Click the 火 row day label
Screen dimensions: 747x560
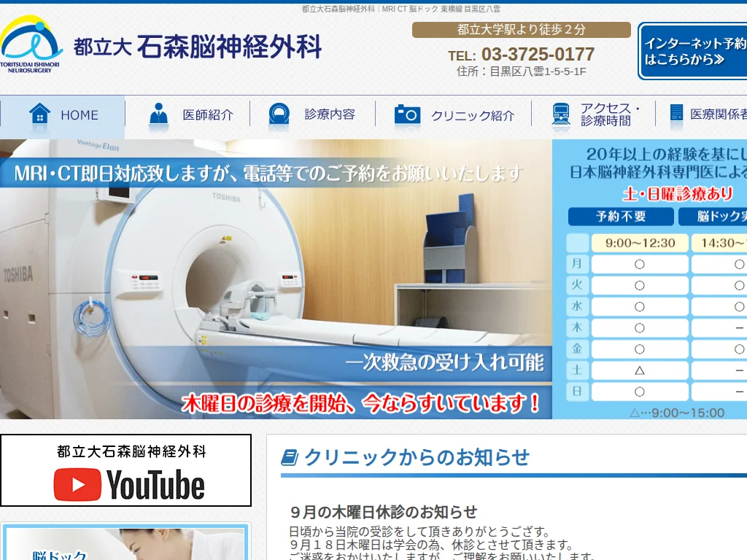pyautogui.click(x=578, y=285)
